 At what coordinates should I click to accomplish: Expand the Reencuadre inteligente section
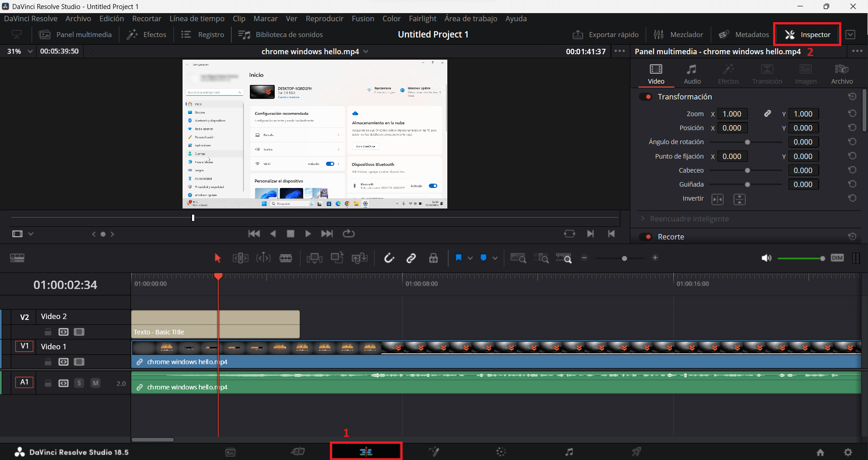[643, 219]
